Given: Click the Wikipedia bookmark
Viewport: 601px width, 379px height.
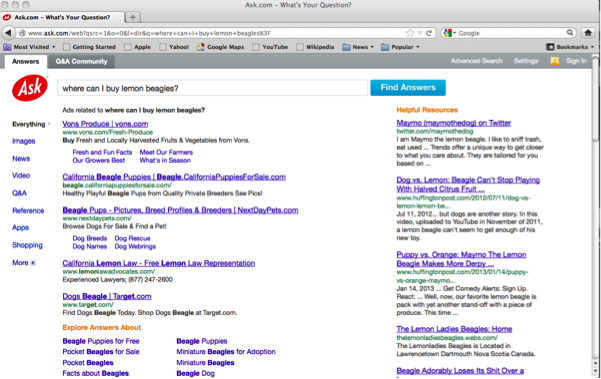Looking at the screenshot, I should coord(315,47).
